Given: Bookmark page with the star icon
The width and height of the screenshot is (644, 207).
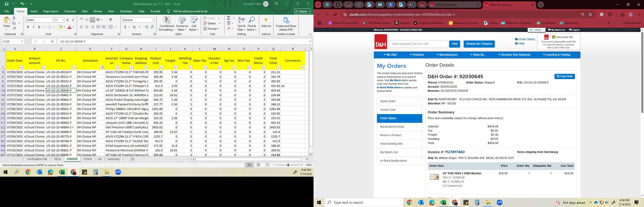Looking at the screenshot, I should point(591,14).
